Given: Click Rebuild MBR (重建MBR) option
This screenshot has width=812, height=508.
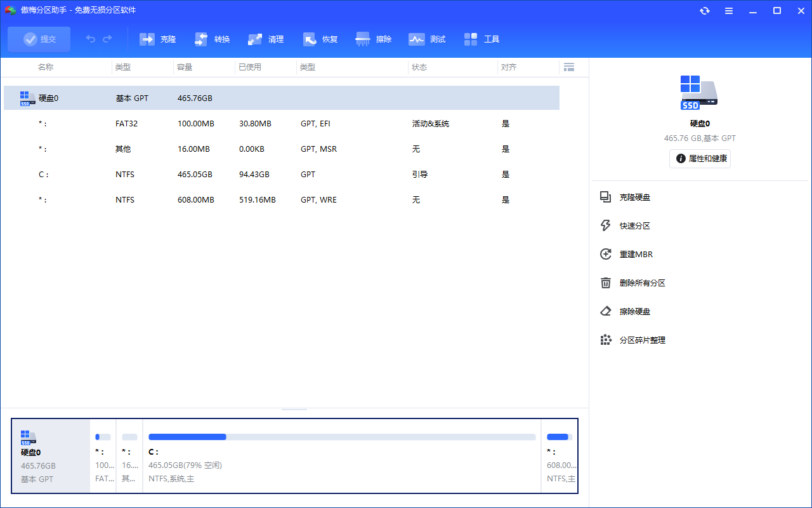Looking at the screenshot, I should [636, 255].
